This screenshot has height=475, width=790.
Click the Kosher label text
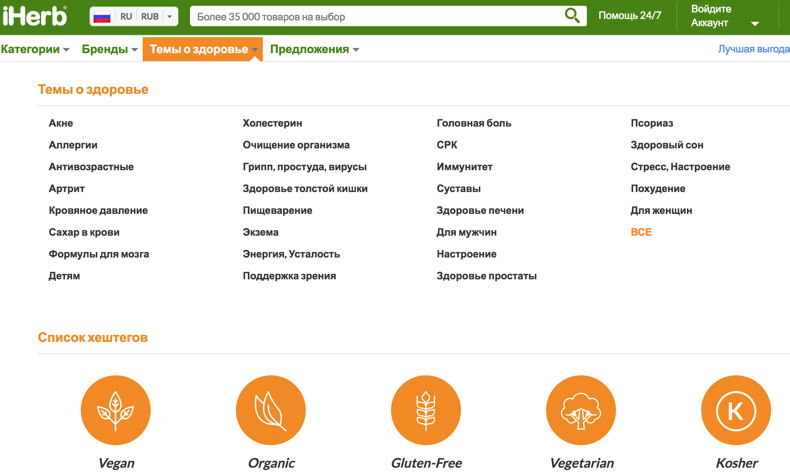[737, 463]
